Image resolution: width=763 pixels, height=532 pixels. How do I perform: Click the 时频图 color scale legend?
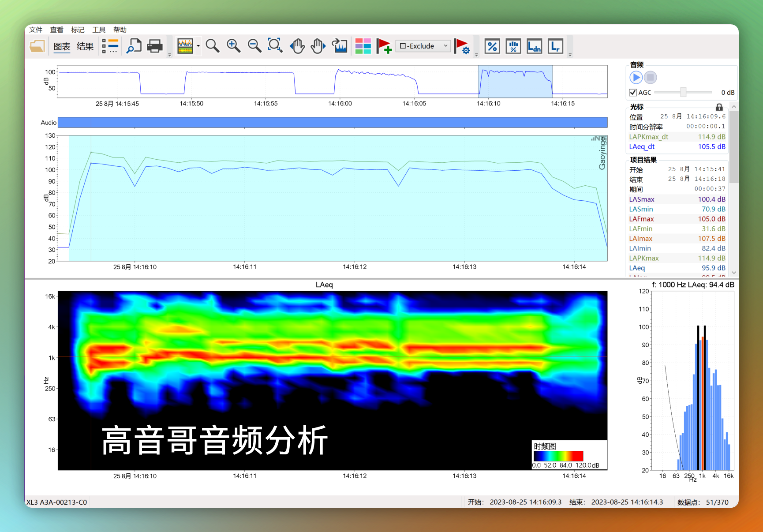(x=569, y=455)
